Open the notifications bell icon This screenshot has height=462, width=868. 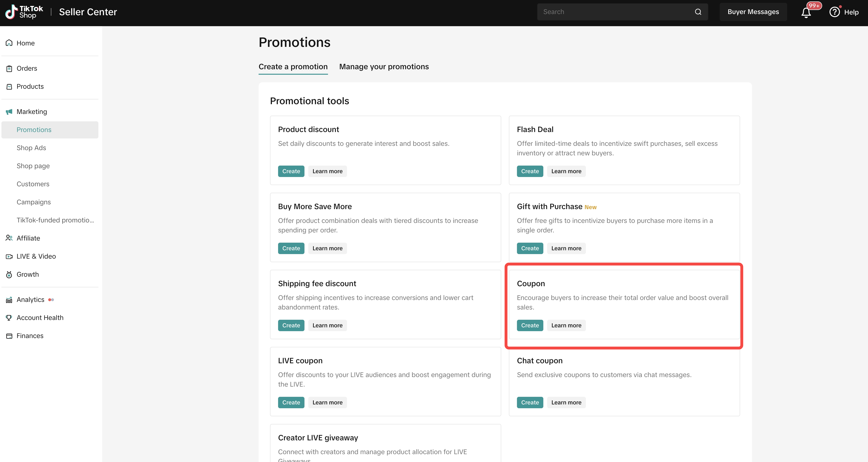click(x=806, y=12)
